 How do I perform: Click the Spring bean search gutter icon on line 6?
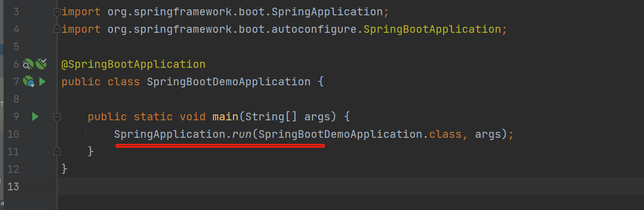(28, 65)
